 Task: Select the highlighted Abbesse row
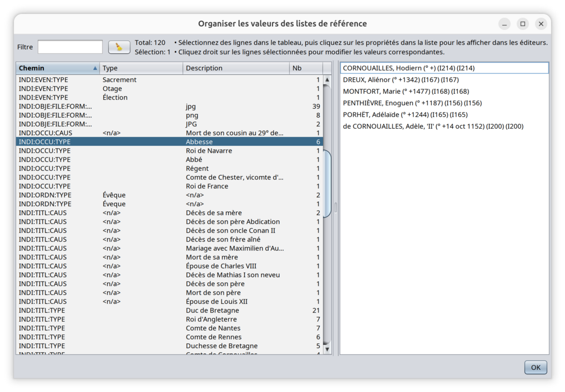169,142
